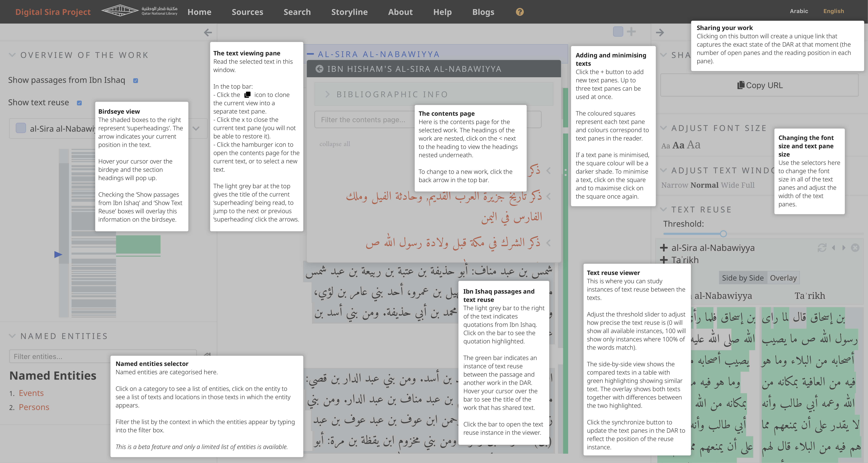
Task: Click the plus icon to add a text pane
Action: (631, 32)
